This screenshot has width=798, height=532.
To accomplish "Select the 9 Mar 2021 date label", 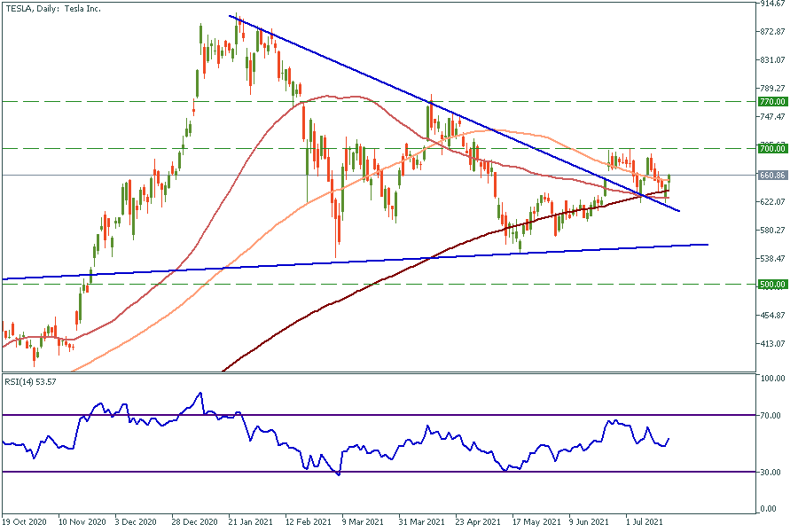I will (364, 522).
